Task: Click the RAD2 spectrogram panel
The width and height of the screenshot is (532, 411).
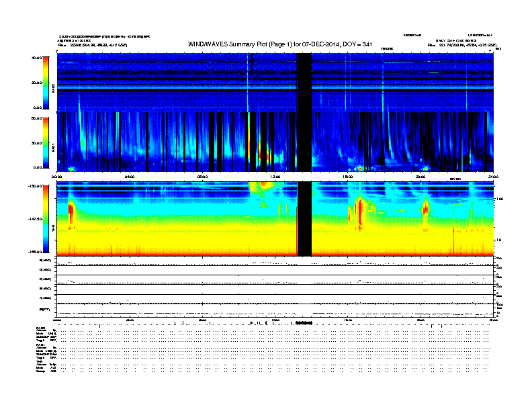Action: (x=275, y=82)
